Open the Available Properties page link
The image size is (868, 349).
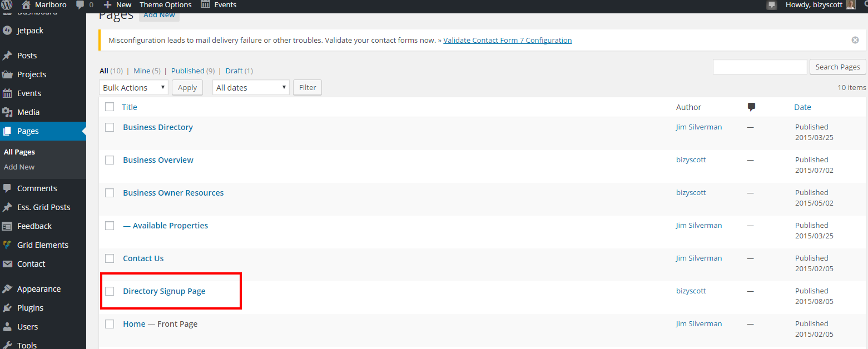point(170,226)
